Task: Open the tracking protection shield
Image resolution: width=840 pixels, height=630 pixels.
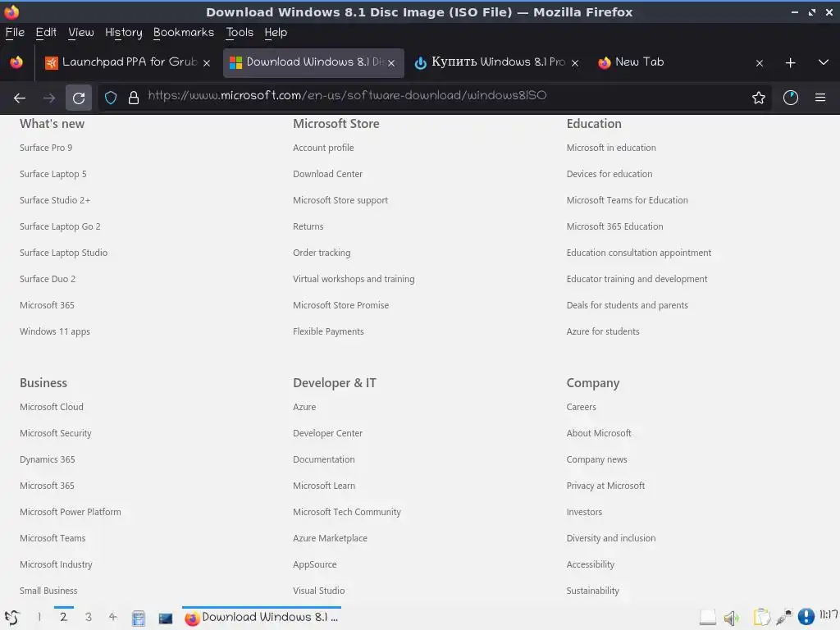Action: [111, 98]
